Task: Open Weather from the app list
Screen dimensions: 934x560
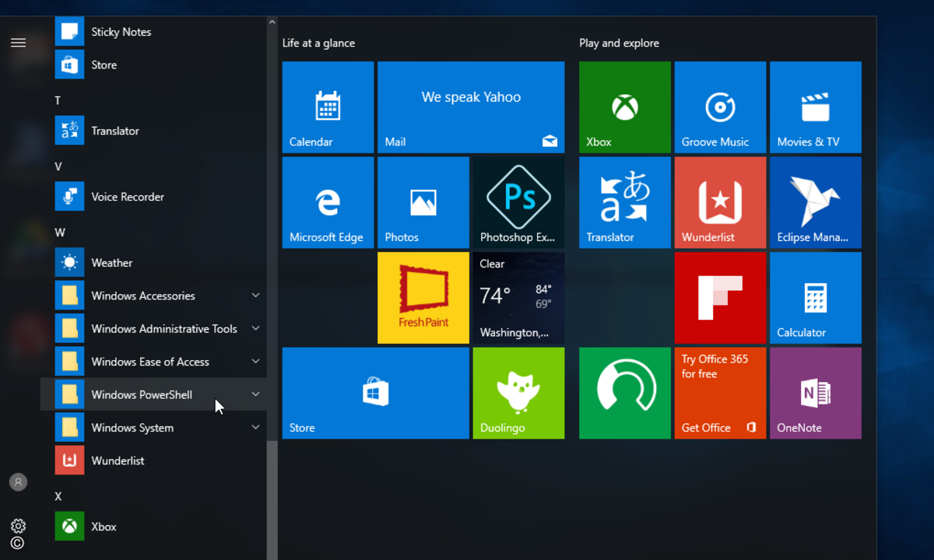Action: point(153,263)
